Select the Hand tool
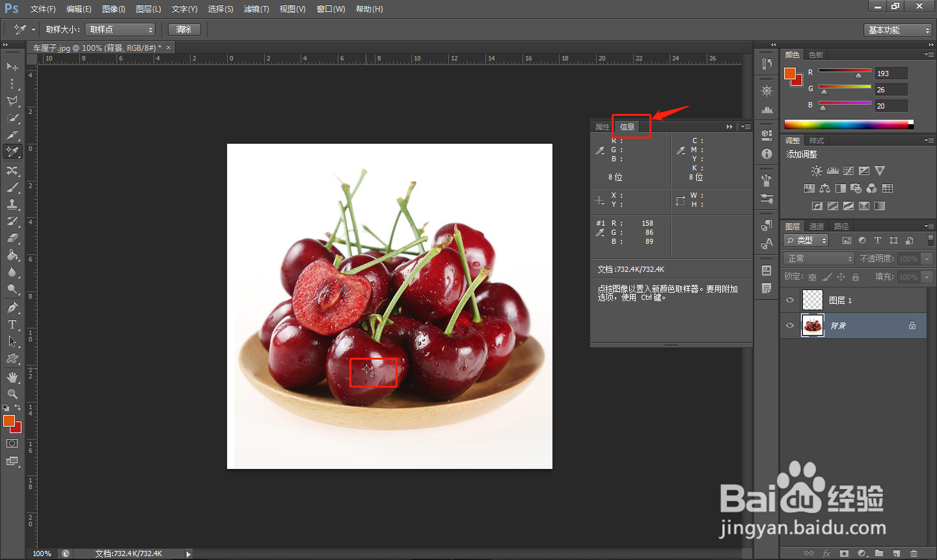Image resolution: width=937 pixels, height=560 pixels. [12, 377]
